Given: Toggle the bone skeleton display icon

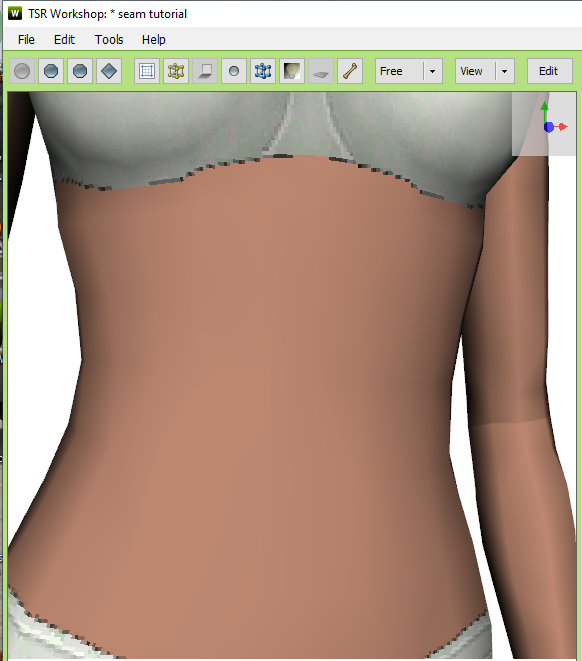Looking at the screenshot, I should 350,71.
